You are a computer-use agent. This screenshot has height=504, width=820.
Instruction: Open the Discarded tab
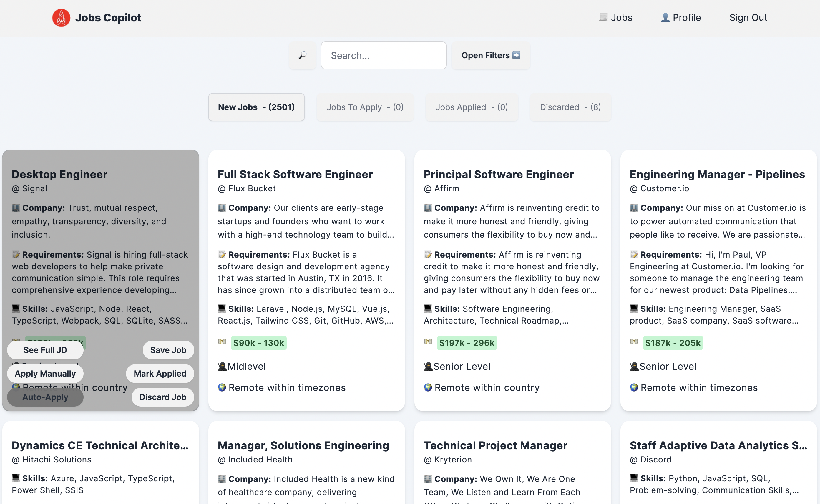[570, 107]
